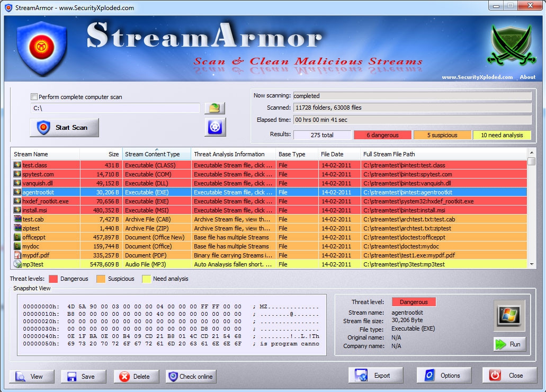Visit www.SecurityXploded.com link
This screenshot has height=392, width=546.
pos(477,77)
